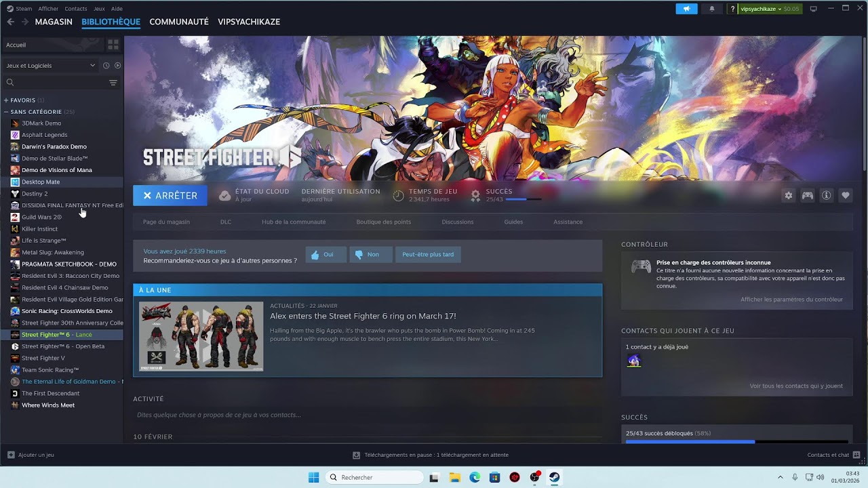Open the Contacts menu

(x=76, y=9)
